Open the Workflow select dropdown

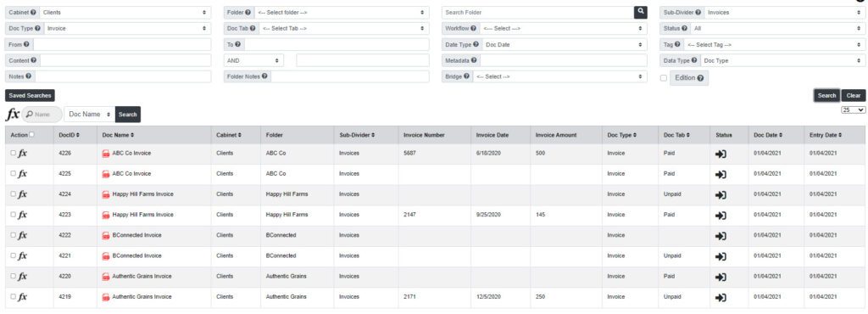coord(563,28)
